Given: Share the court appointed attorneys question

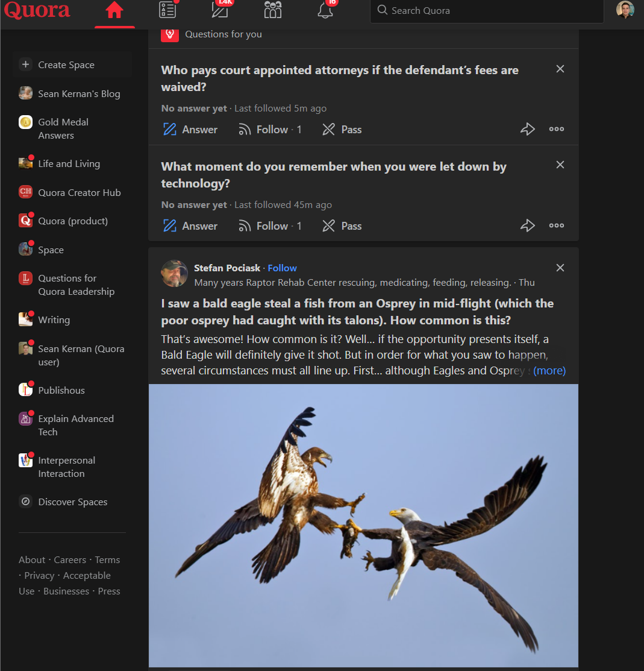Looking at the screenshot, I should (x=528, y=129).
